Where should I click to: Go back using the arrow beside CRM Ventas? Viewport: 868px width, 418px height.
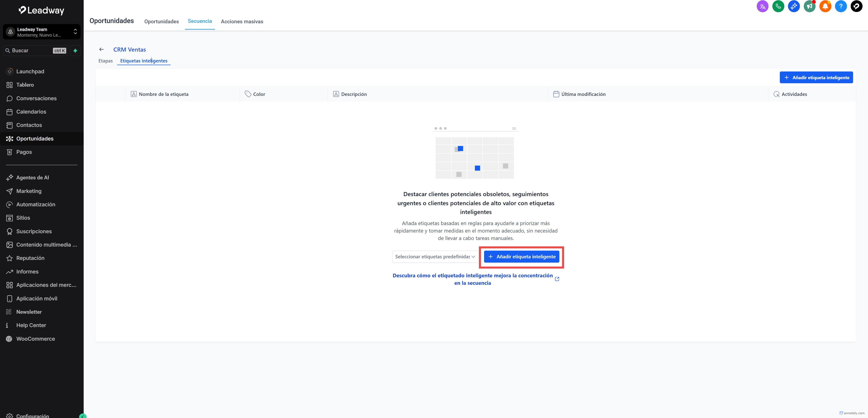102,50
